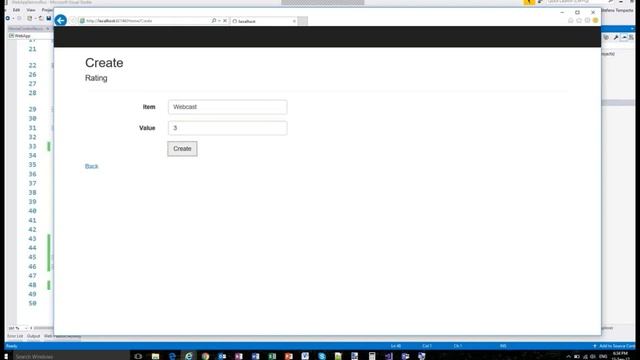The height and width of the screenshot is (360, 640).
Task: Open browser Tools gear icon
Action: point(587,20)
